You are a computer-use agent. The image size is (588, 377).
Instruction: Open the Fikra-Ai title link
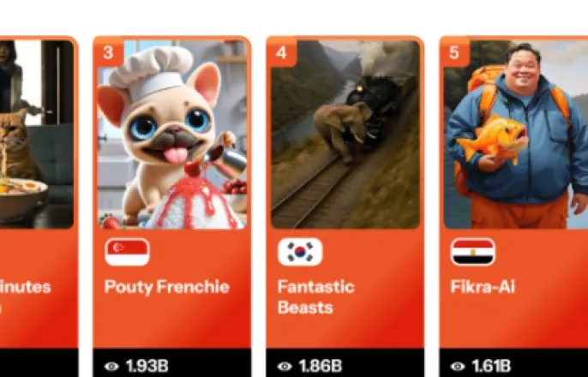coord(483,287)
